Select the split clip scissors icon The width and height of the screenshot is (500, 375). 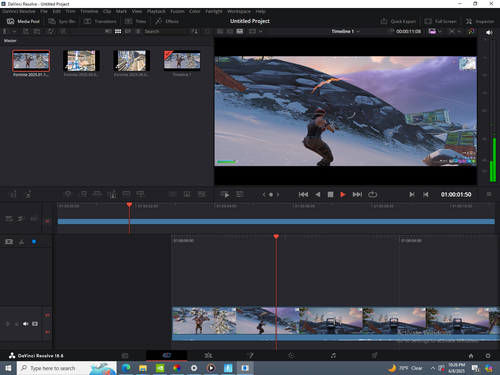(21, 242)
